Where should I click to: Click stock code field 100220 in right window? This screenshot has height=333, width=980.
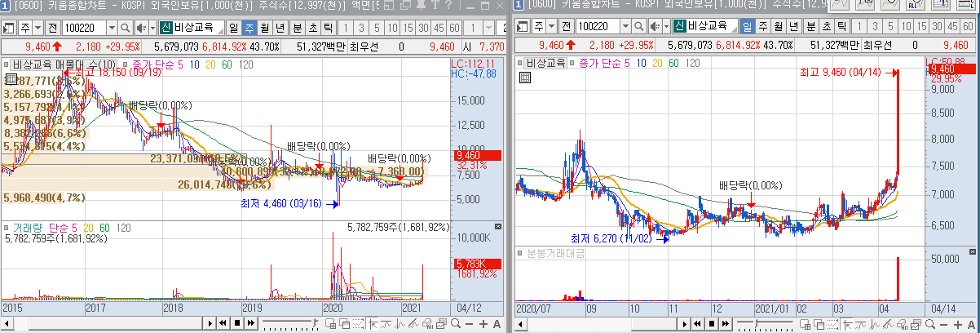pyautogui.click(x=598, y=27)
